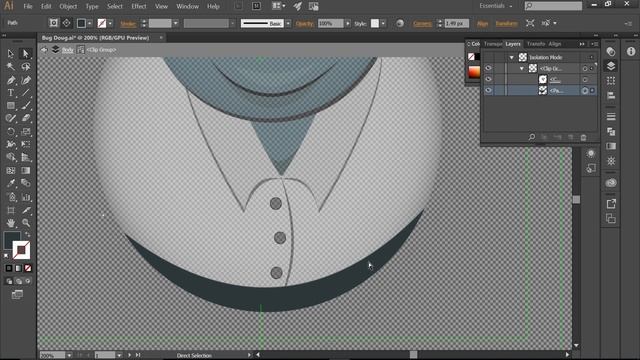Click the Stroke swatch in toolbox

[21, 250]
